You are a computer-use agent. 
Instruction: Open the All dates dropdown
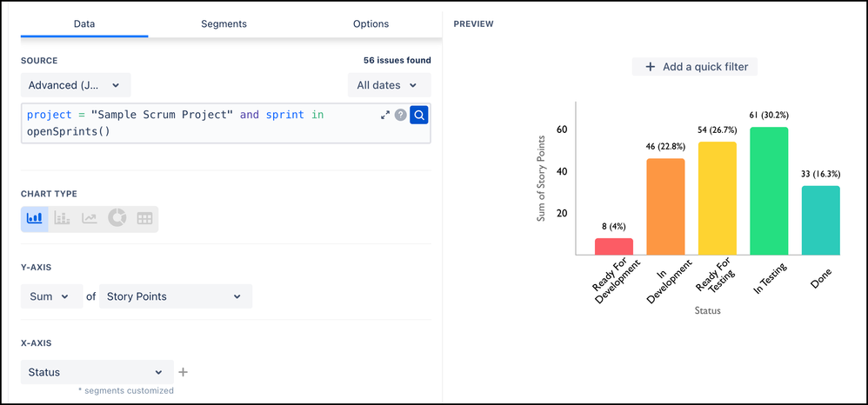389,85
